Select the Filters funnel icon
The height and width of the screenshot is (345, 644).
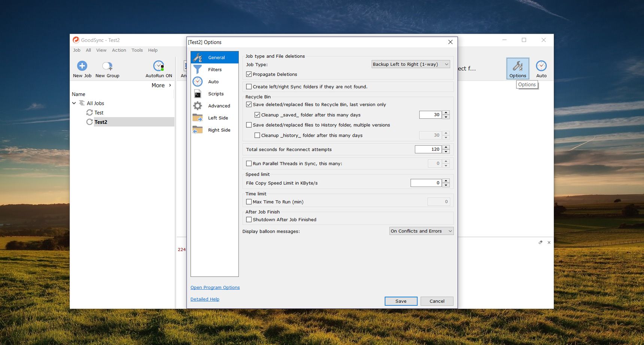pyautogui.click(x=198, y=69)
